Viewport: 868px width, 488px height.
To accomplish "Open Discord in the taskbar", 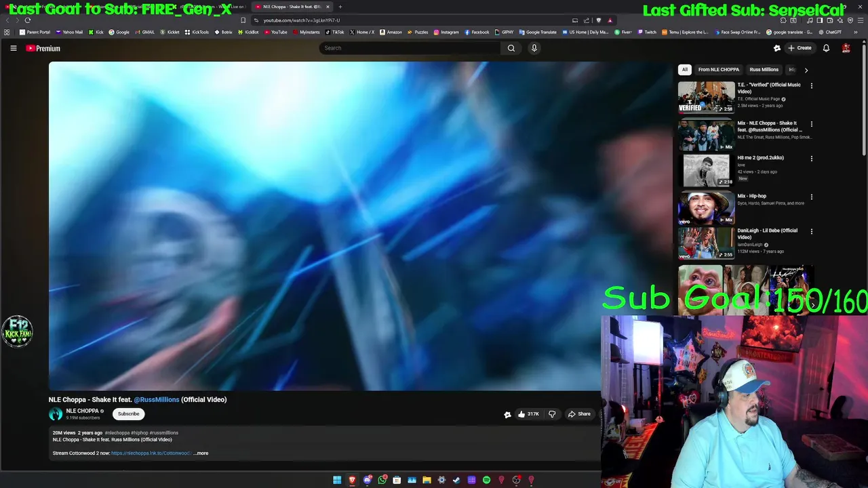I will [367, 480].
